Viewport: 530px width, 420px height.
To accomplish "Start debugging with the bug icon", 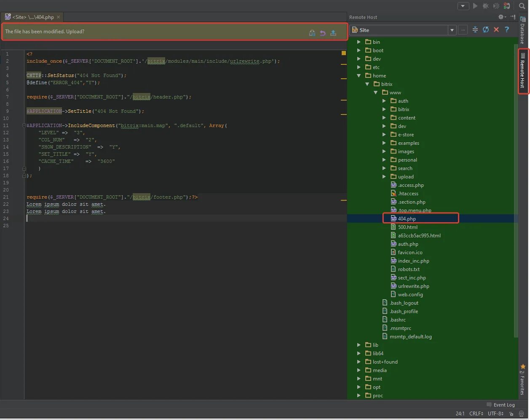I will pos(486,6).
